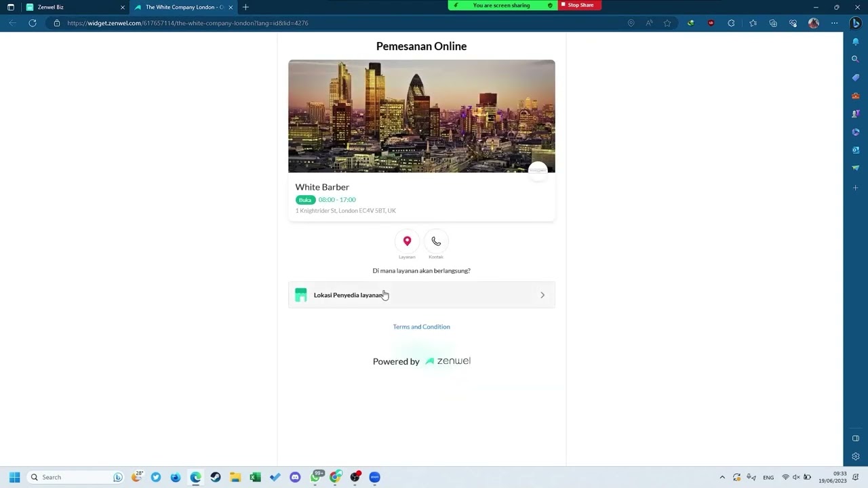The height and width of the screenshot is (488, 868).
Task: Open Discord from the taskbar
Action: pos(295,477)
